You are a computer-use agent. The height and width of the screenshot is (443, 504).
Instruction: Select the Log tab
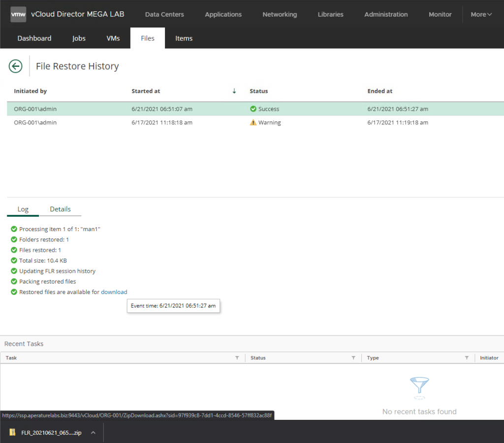click(x=23, y=209)
